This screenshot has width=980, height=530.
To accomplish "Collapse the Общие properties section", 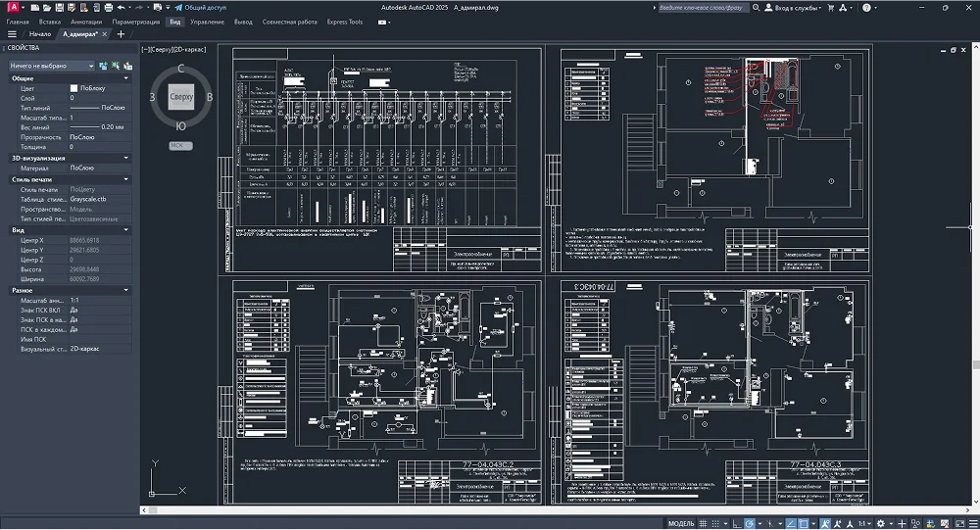I will click(125, 78).
